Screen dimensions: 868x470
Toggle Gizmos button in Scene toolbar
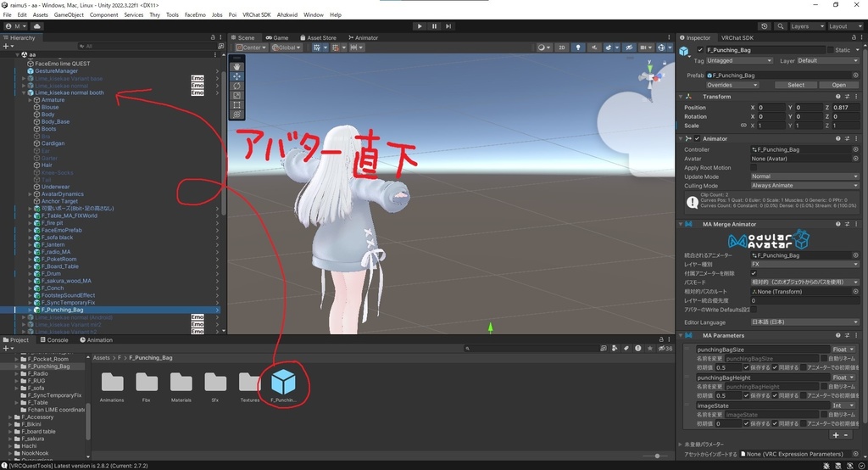pyautogui.click(x=663, y=48)
